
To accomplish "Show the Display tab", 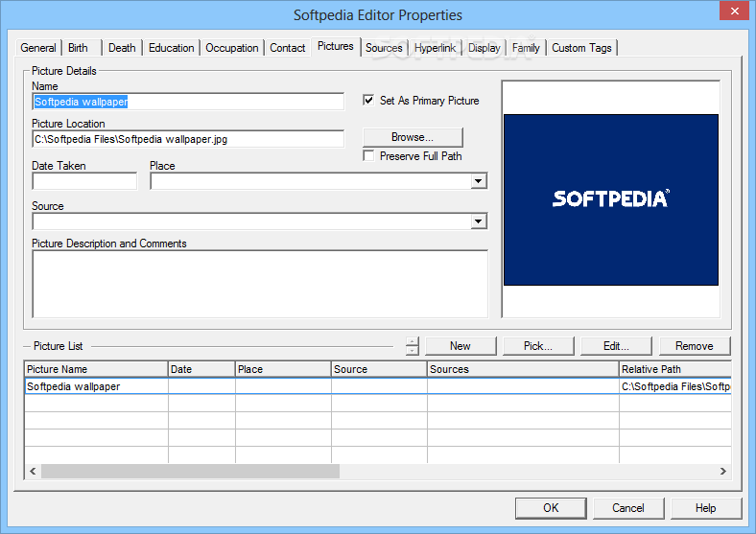I will [x=484, y=48].
